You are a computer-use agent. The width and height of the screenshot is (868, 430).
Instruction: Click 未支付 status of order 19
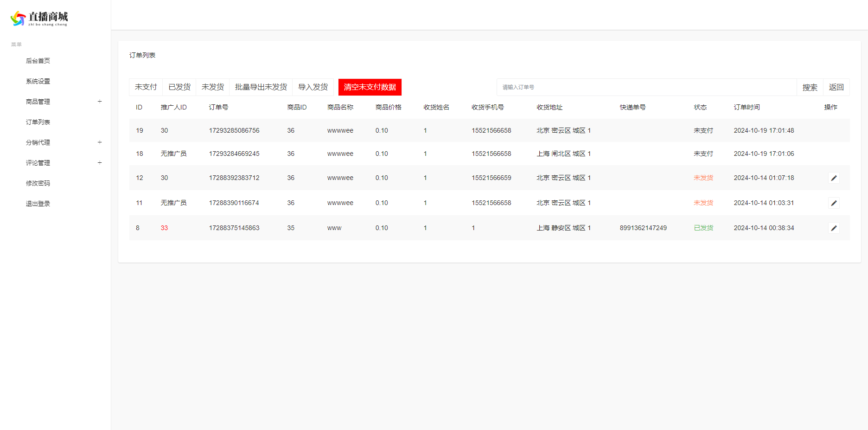pyautogui.click(x=703, y=130)
